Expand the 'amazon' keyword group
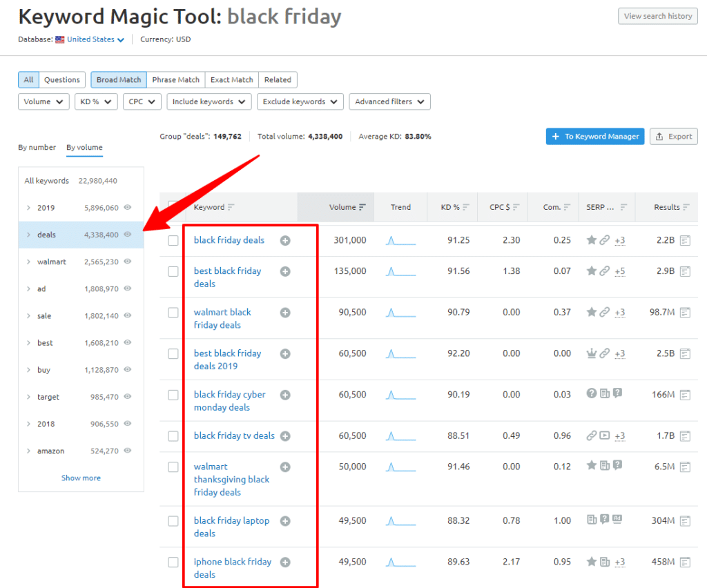 28,451
